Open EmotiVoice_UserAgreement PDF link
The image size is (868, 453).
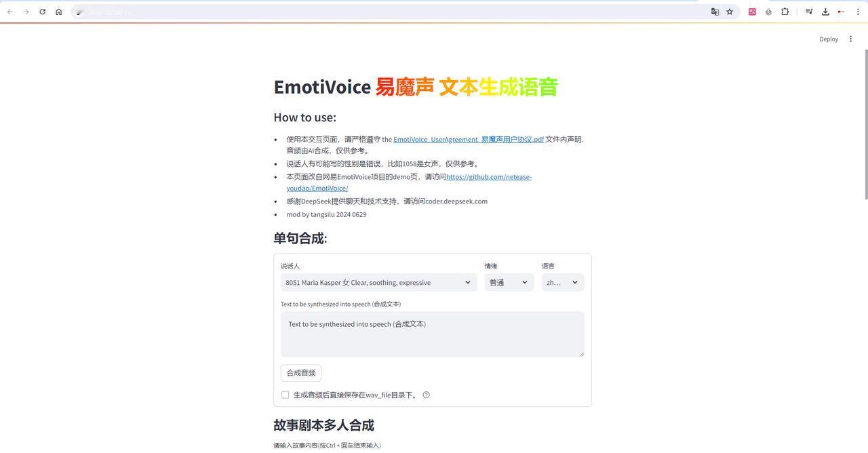coord(469,139)
